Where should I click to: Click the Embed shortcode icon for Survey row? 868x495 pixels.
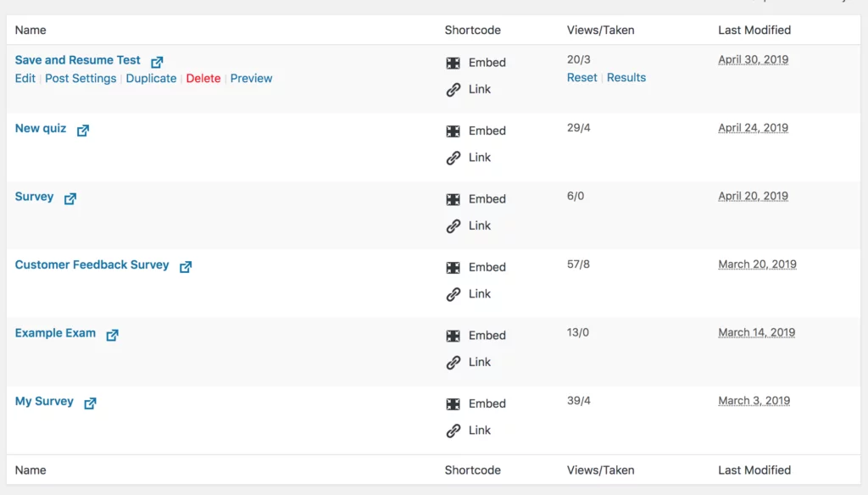453,199
